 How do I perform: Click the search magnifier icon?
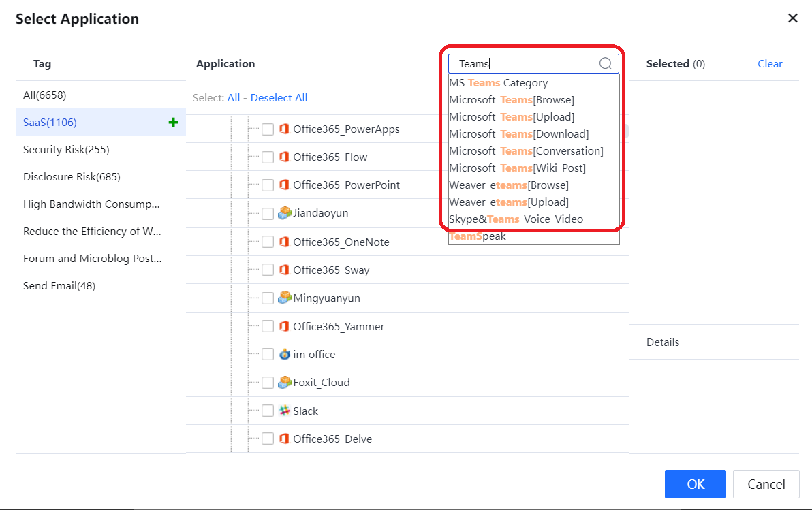coord(606,63)
